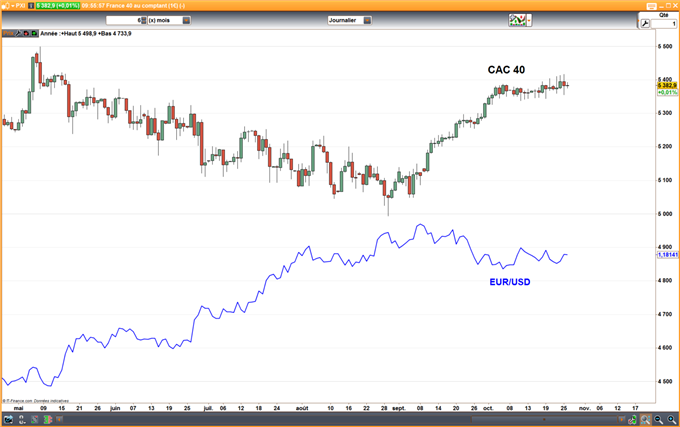Click the Prix panel label
The width and height of the screenshot is (680, 427).
click(x=8, y=33)
